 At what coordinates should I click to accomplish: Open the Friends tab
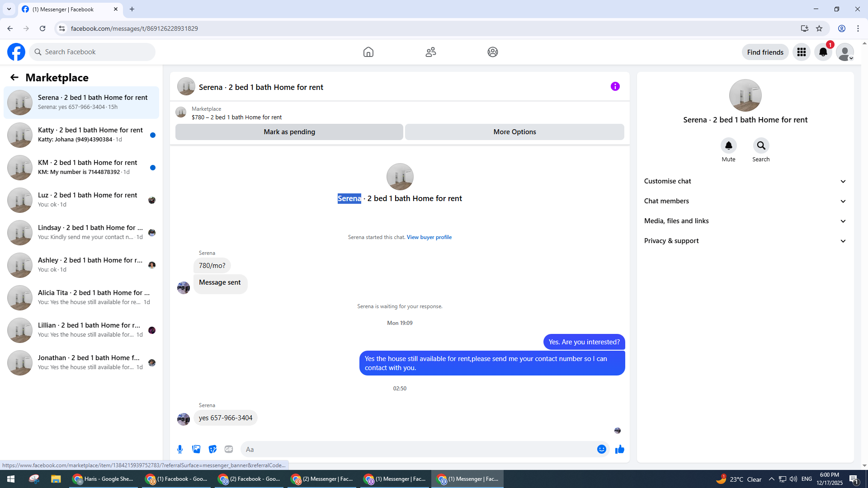point(430,52)
